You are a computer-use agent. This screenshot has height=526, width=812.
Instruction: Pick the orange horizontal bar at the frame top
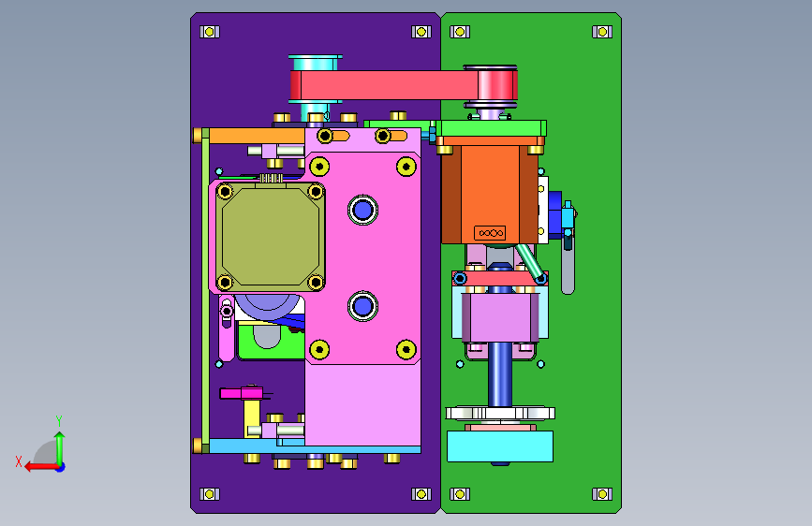coord(257,136)
